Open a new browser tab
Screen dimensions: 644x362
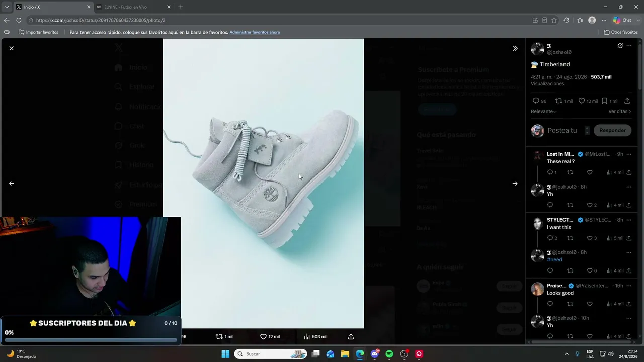(x=181, y=7)
